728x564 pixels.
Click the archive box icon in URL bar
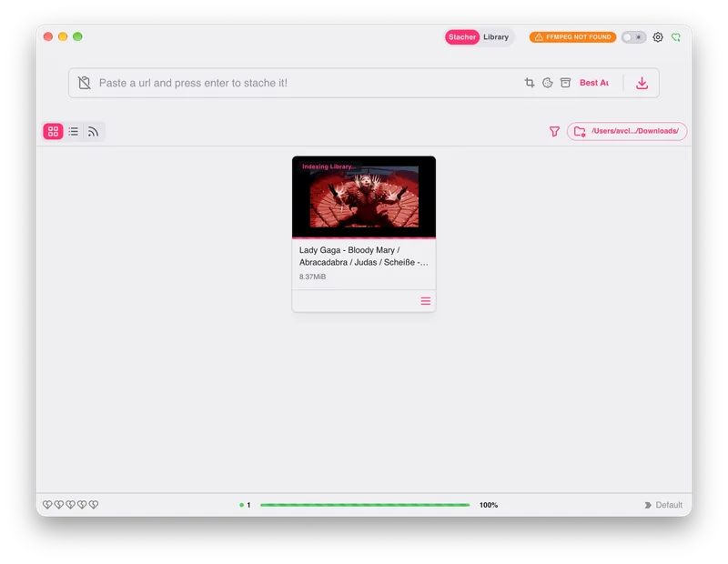point(565,83)
